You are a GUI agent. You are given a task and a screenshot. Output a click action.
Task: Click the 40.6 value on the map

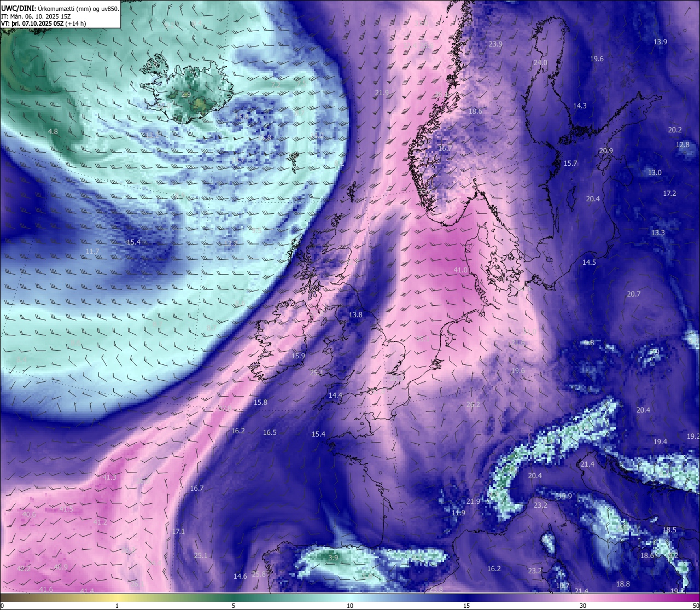pyautogui.click(x=28, y=515)
